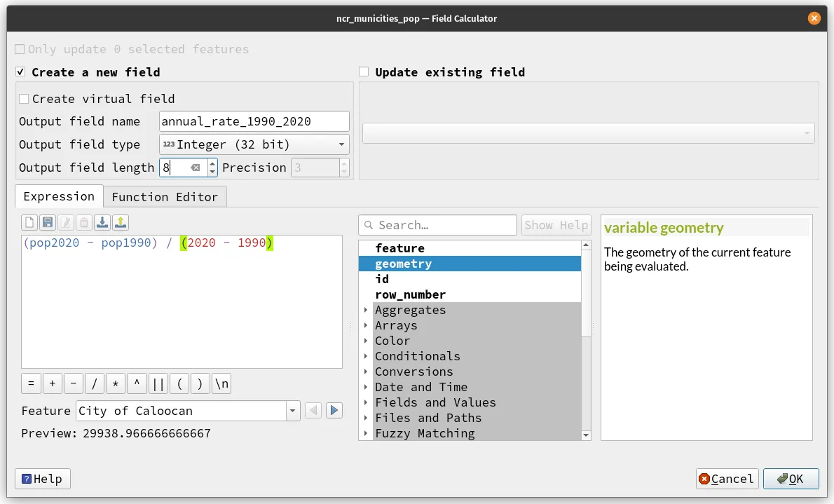The height and width of the screenshot is (504, 834).
Task: Check the Update existing field option
Action: click(x=364, y=72)
